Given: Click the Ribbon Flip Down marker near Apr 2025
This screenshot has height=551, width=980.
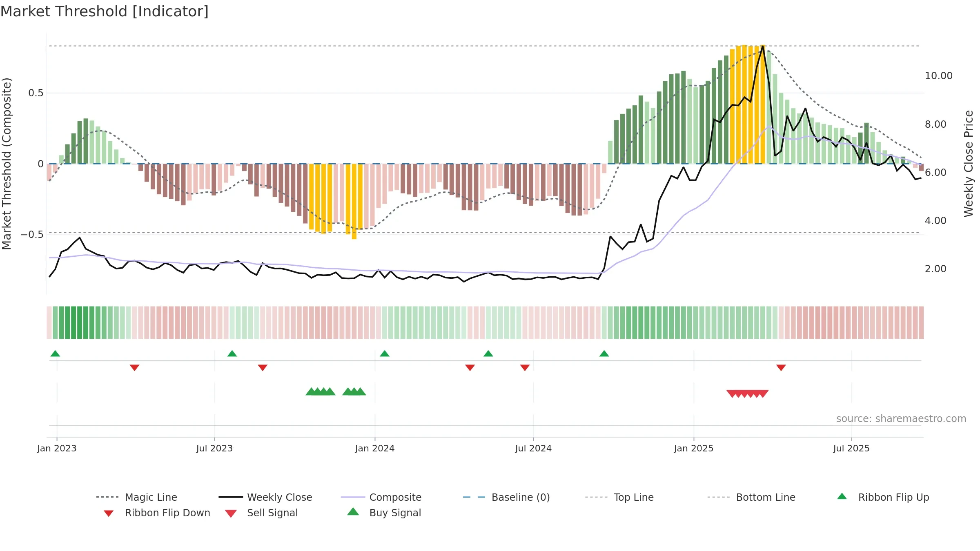Looking at the screenshot, I should tap(781, 368).
